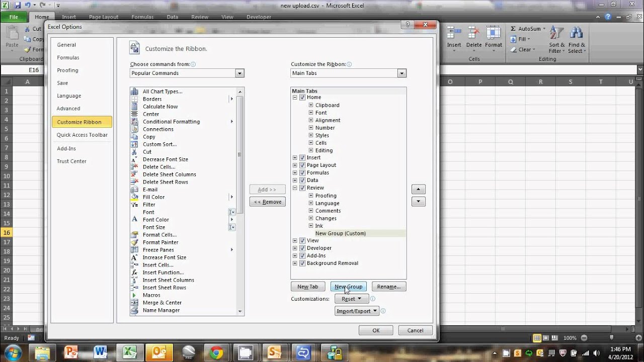Viewport: 644px width, 362px height.
Task: Open the Reset customizations dropdown
Action: (x=352, y=299)
